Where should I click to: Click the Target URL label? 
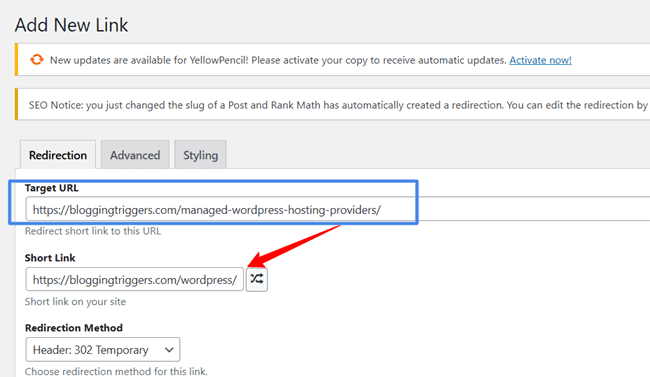tap(51, 188)
